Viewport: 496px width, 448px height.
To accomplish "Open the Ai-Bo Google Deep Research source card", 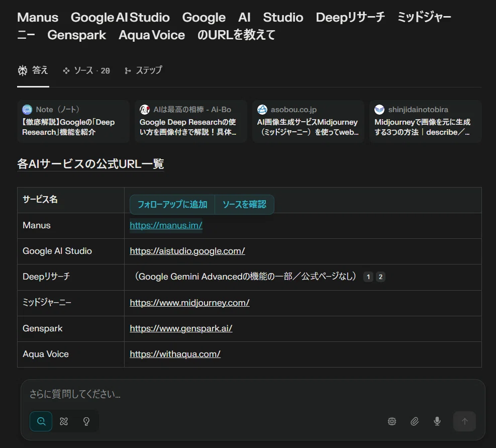I will point(191,121).
